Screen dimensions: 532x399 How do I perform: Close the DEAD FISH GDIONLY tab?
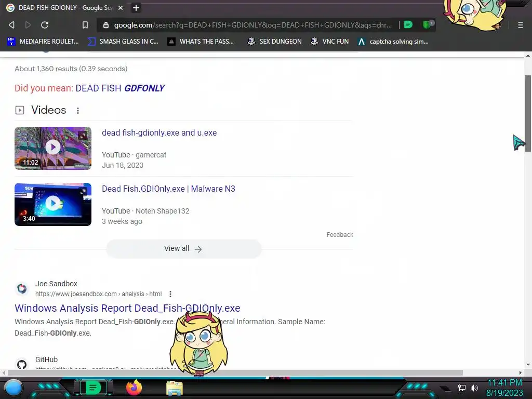coord(121,8)
